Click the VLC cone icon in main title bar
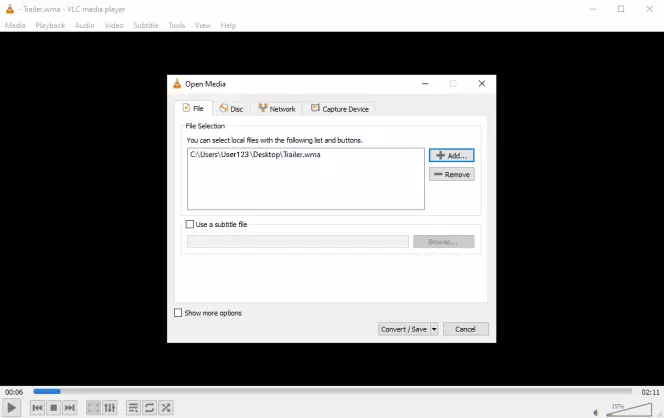Screen dimensions: 664x418 [10, 9]
